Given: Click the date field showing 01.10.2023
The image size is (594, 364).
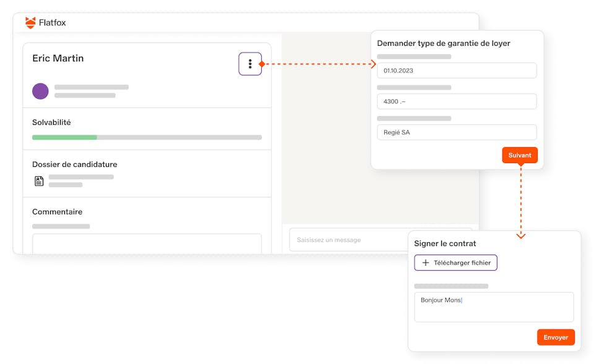Looking at the screenshot, I should pyautogui.click(x=457, y=70).
